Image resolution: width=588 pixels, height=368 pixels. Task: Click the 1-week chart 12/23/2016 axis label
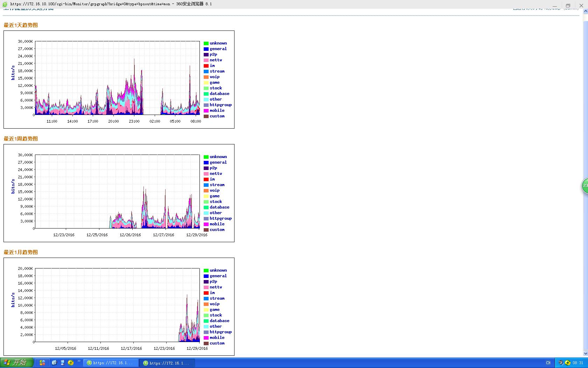(64, 235)
